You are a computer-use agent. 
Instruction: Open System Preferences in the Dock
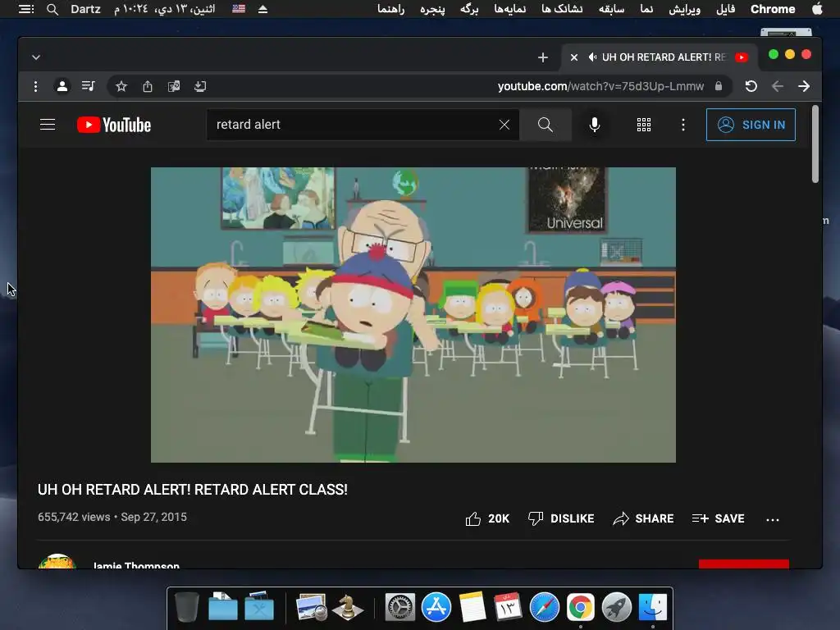[x=400, y=607]
